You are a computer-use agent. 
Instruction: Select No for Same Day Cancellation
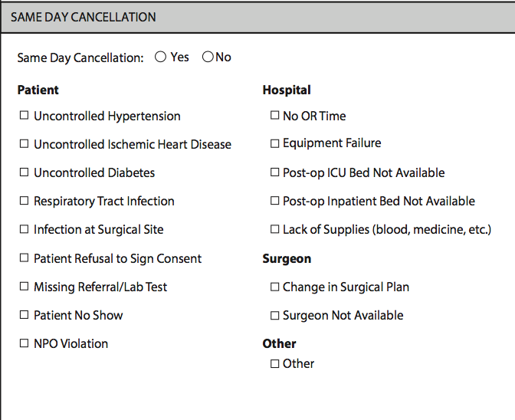pyautogui.click(x=208, y=57)
